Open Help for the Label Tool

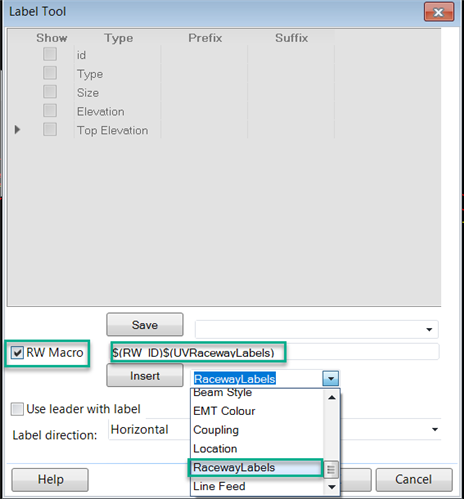point(50,480)
